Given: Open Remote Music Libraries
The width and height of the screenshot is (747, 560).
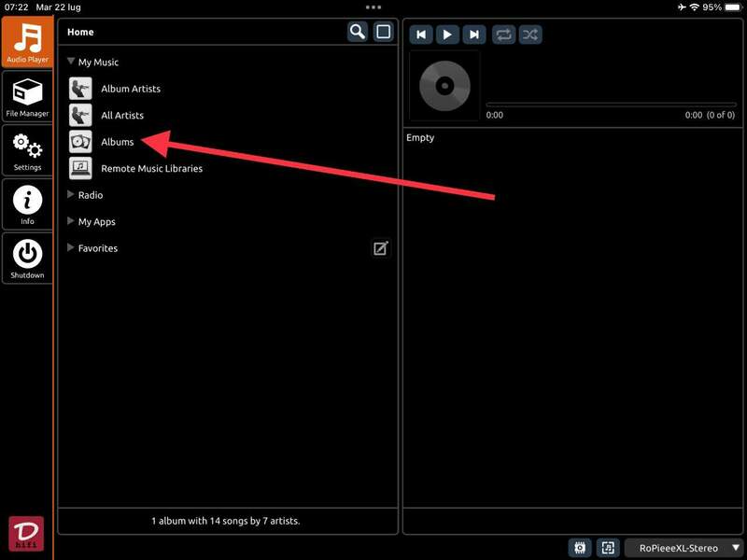Looking at the screenshot, I should [x=151, y=169].
